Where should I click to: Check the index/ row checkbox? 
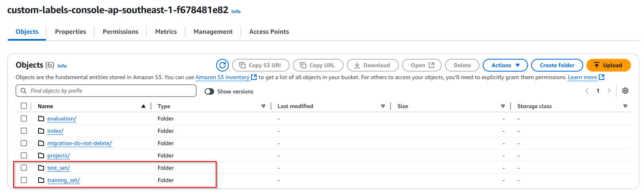click(x=24, y=131)
